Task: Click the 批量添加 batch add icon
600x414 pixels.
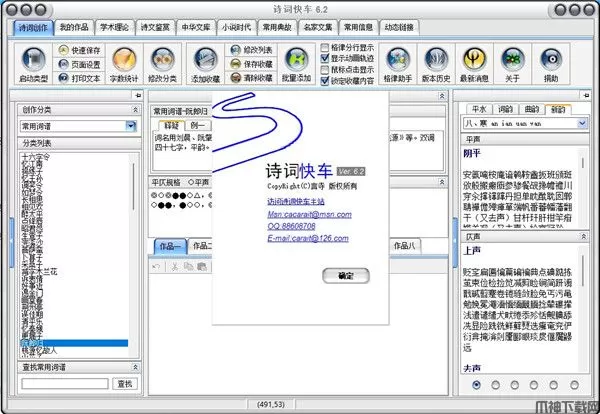Action: [x=297, y=59]
